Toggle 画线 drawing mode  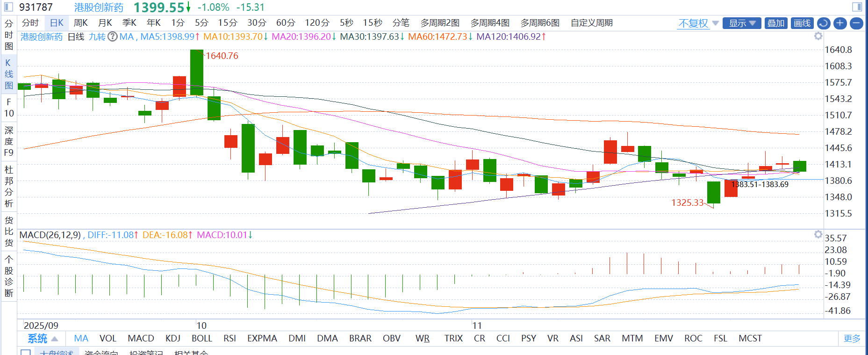coord(802,23)
